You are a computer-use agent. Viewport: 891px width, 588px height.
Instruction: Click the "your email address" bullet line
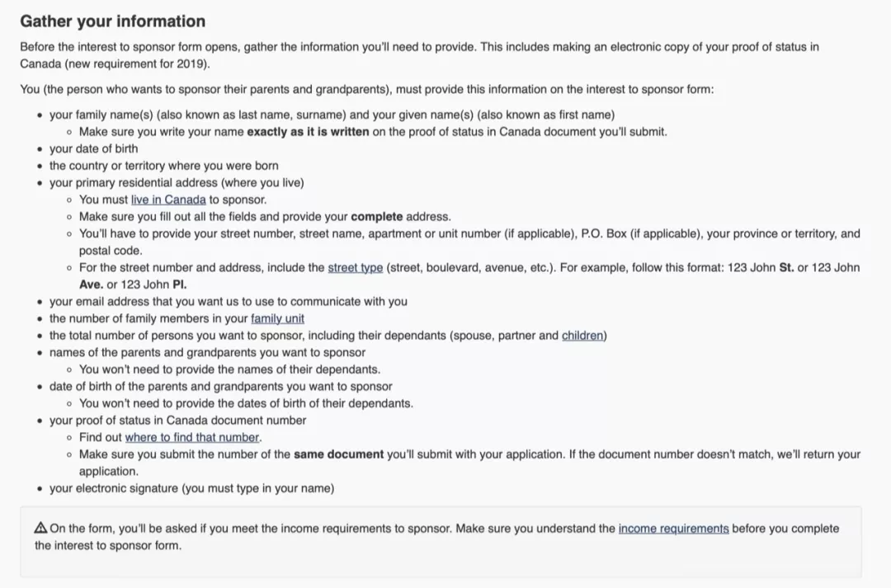coord(228,302)
